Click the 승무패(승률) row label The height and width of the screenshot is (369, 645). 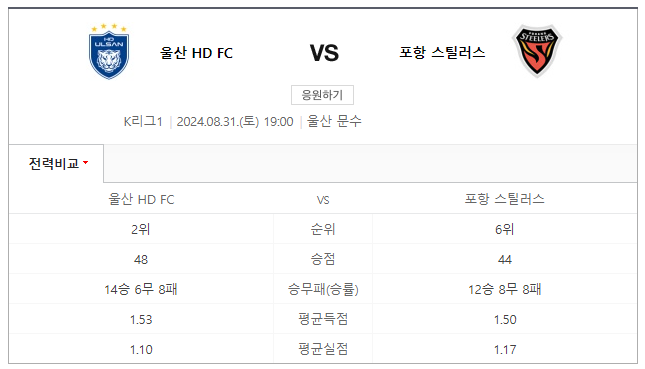[323, 289]
